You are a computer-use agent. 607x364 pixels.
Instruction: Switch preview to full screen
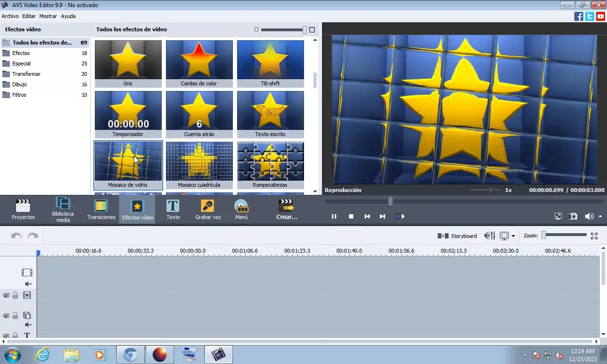pos(558,216)
